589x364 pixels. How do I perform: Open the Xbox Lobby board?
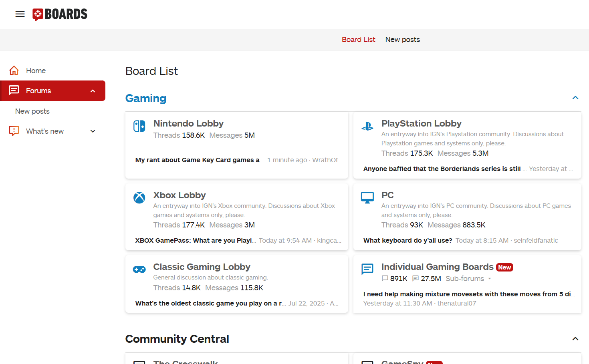coord(180,195)
